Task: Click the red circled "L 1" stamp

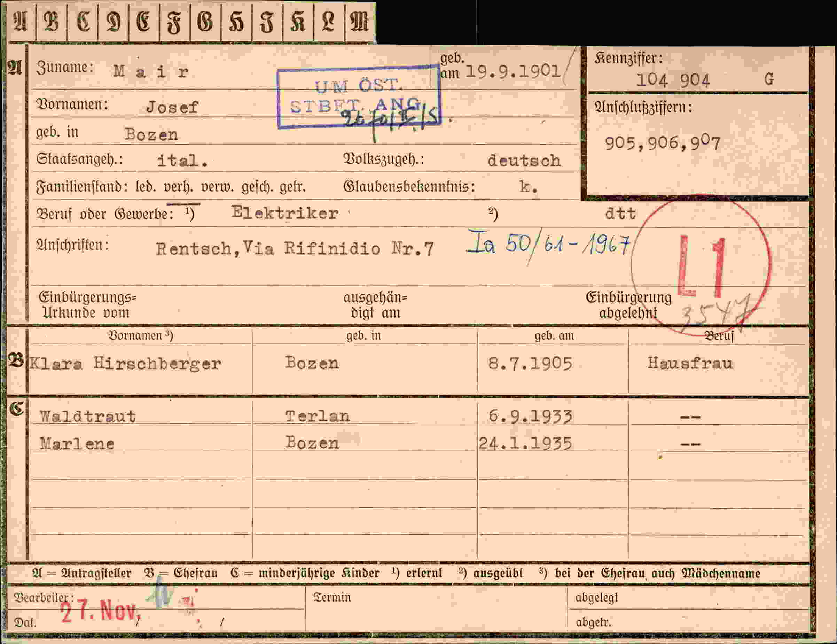Action: (701, 266)
